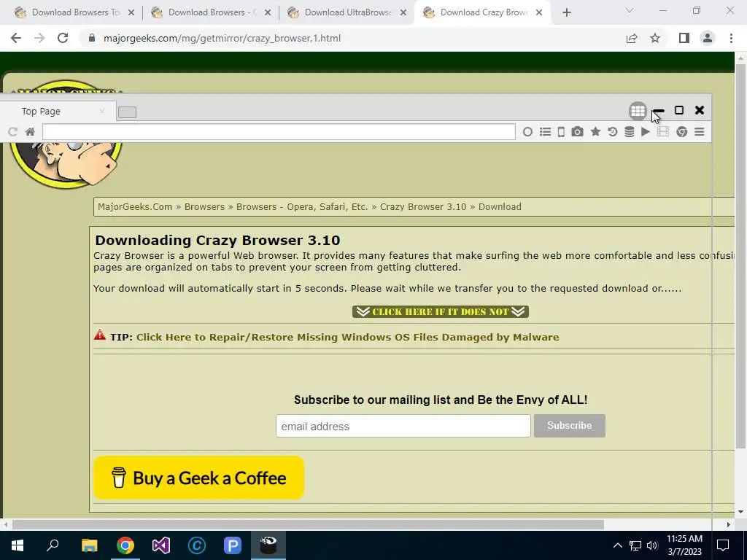The image size is (747, 560).
Task: Click the play triangle icon
Action: pyautogui.click(x=646, y=132)
